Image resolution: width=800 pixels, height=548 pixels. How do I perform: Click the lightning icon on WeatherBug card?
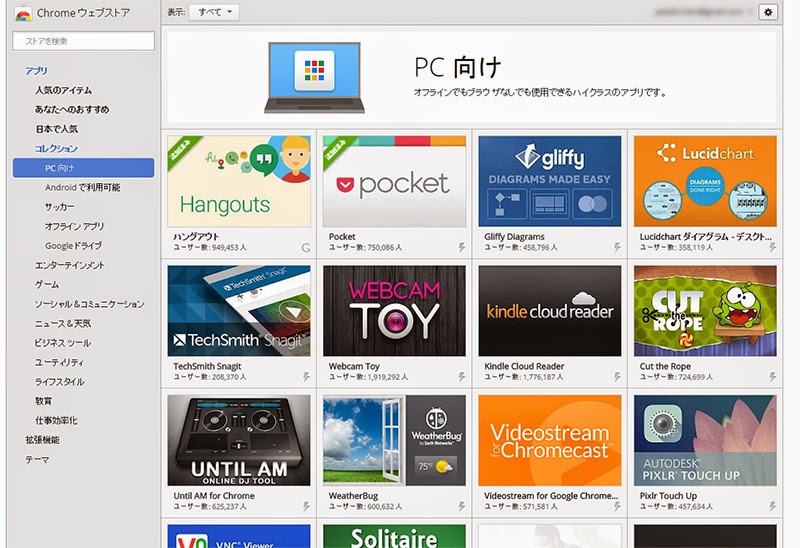462,507
